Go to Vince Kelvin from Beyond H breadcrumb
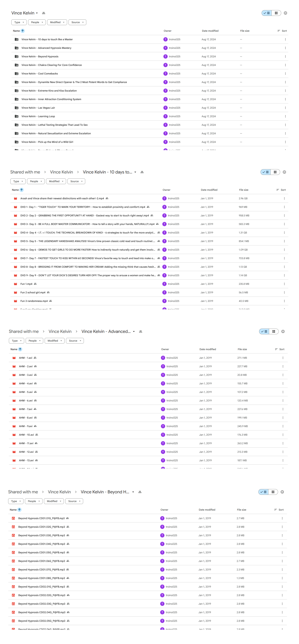Image resolution: width=299 pixels, height=644 pixels. 59,492
